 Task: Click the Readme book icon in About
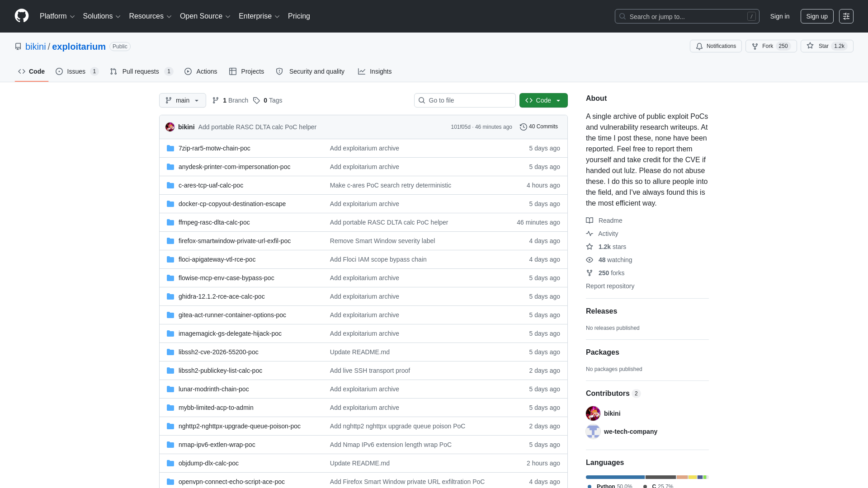590,221
